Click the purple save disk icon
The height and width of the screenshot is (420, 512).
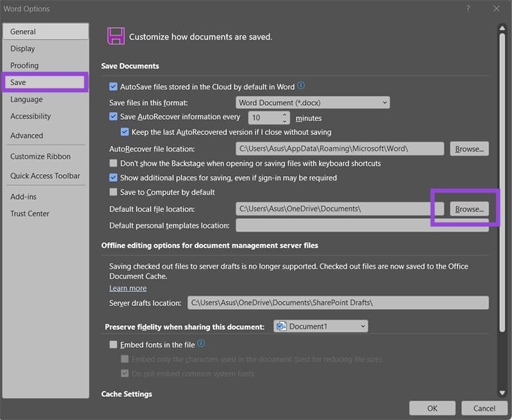(x=115, y=36)
